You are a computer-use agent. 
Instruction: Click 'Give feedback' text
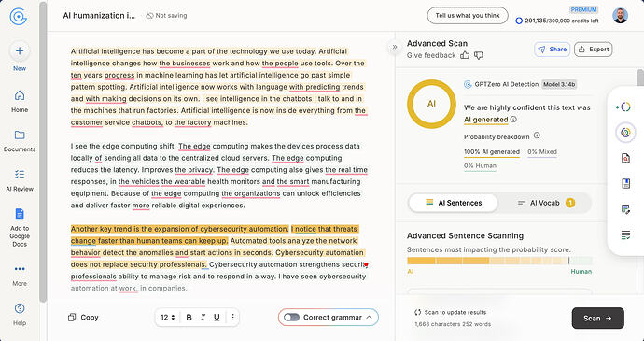click(x=431, y=55)
